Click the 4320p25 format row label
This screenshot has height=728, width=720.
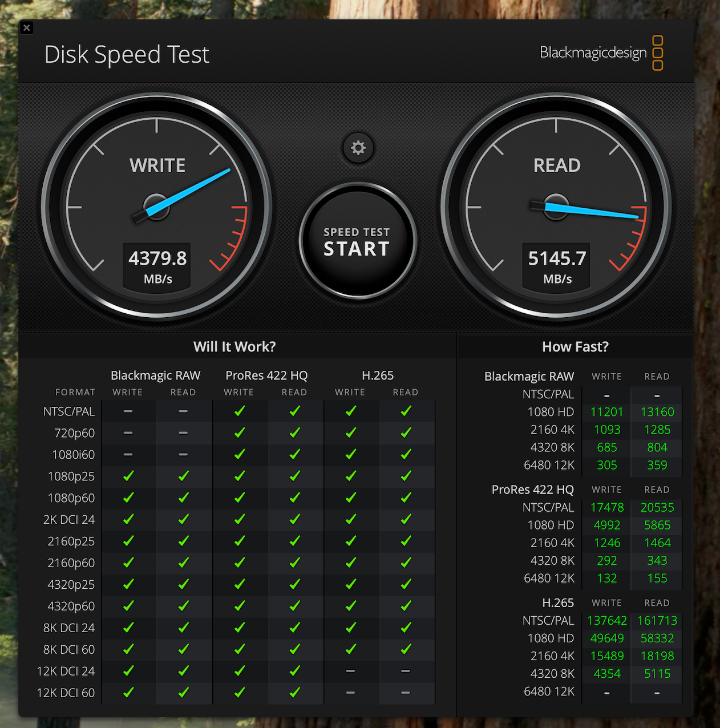(x=71, y=585)
